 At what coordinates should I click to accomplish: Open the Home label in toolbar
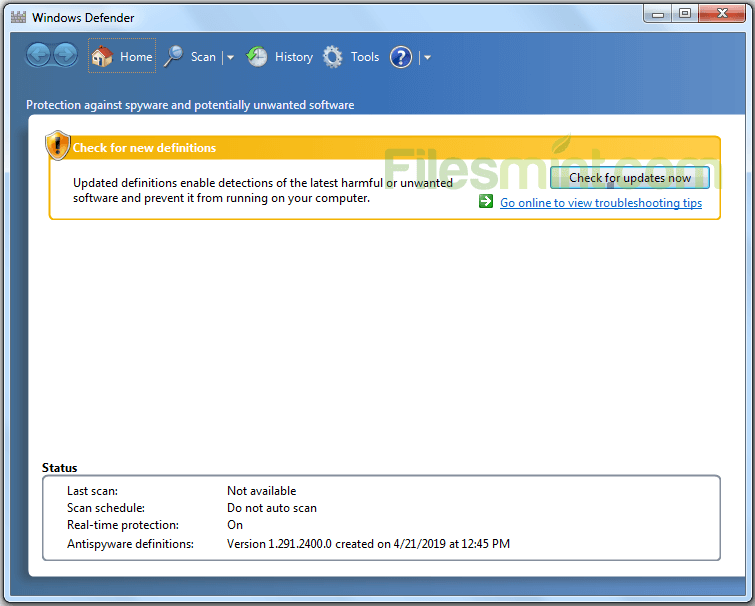pos(136,57)
